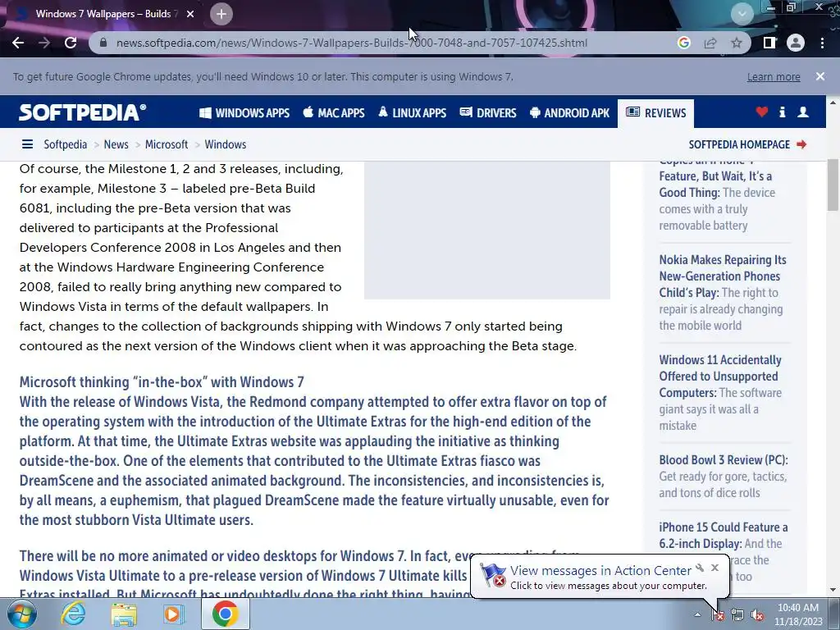
Task: Click the grey ad placeholder in article
Action: 487,230
